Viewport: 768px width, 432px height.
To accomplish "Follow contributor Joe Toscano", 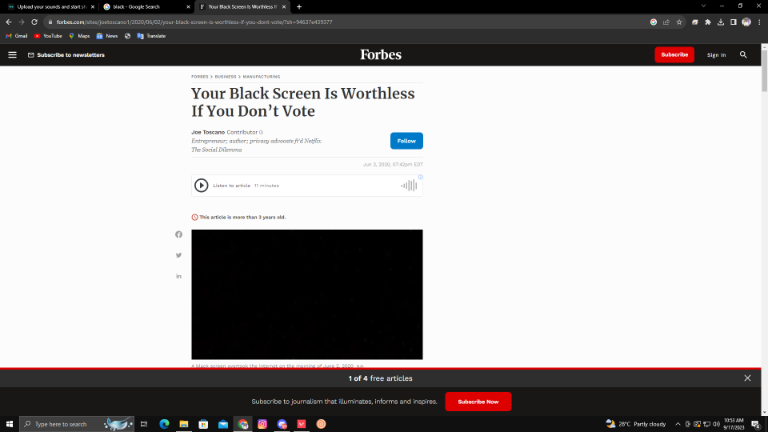I will pos(407,141).
